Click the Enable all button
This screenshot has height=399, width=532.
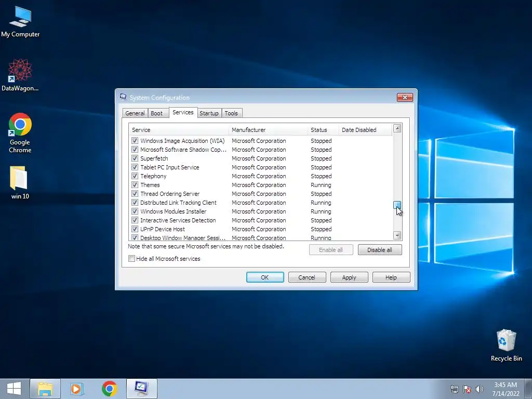point(331,250)
